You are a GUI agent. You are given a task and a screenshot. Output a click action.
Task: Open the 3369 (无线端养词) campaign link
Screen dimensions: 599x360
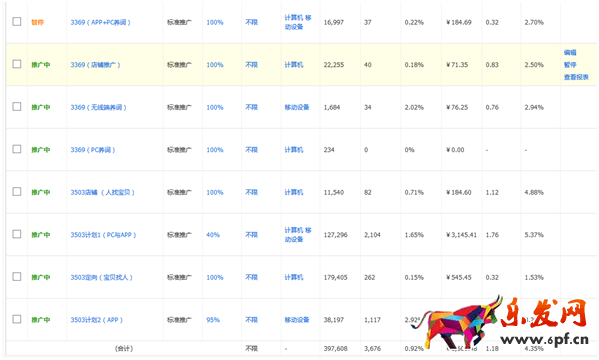(x=98, y=107)
